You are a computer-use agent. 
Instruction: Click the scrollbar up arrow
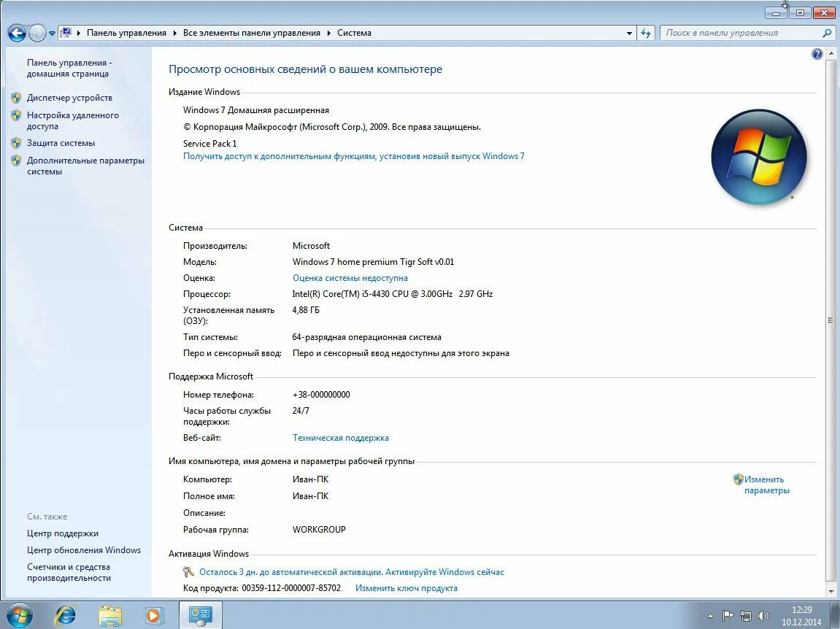(831, 53)
